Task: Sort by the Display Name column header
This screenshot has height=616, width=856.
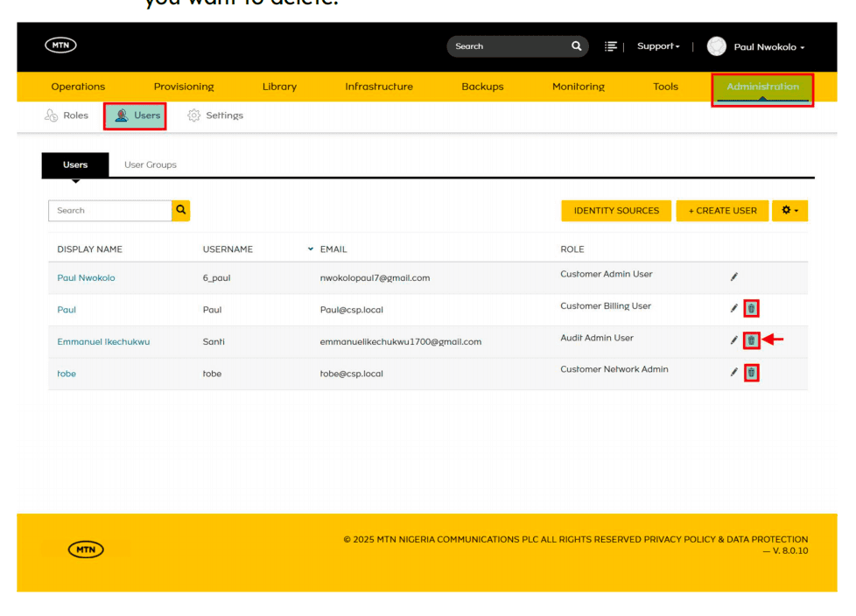Action: [89, 249]
